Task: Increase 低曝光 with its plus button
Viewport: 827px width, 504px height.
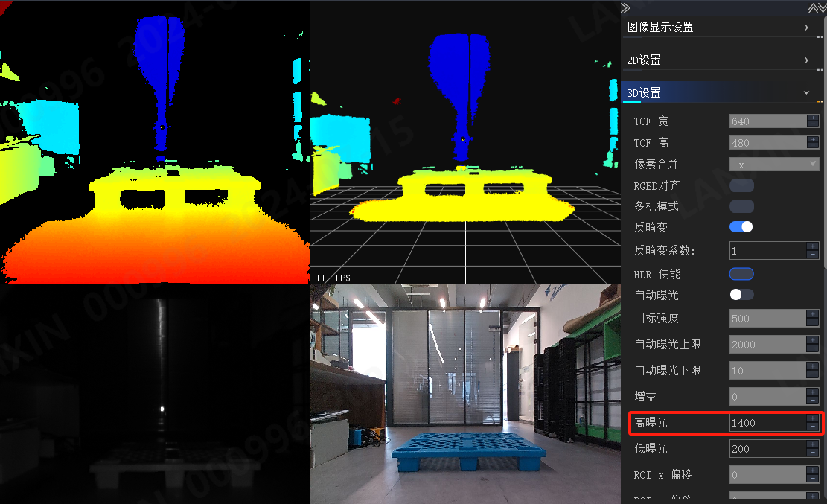Action: coord(813,444)
